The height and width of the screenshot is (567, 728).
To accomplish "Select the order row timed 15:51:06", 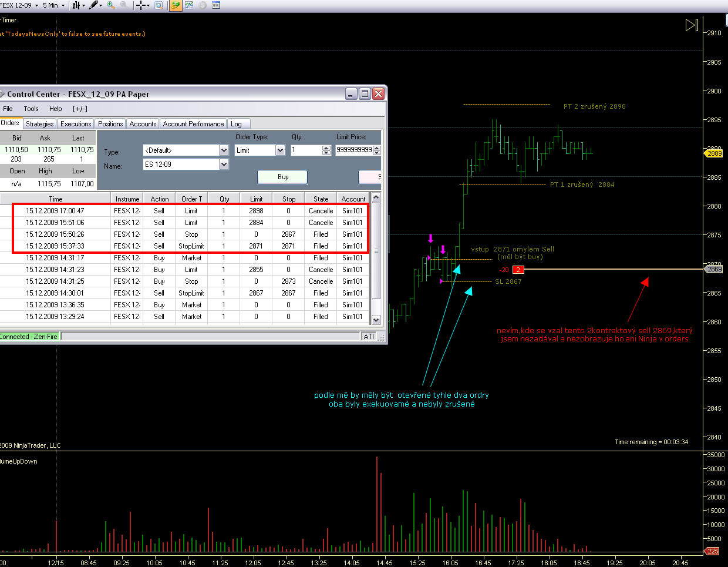I will point(185,223).
